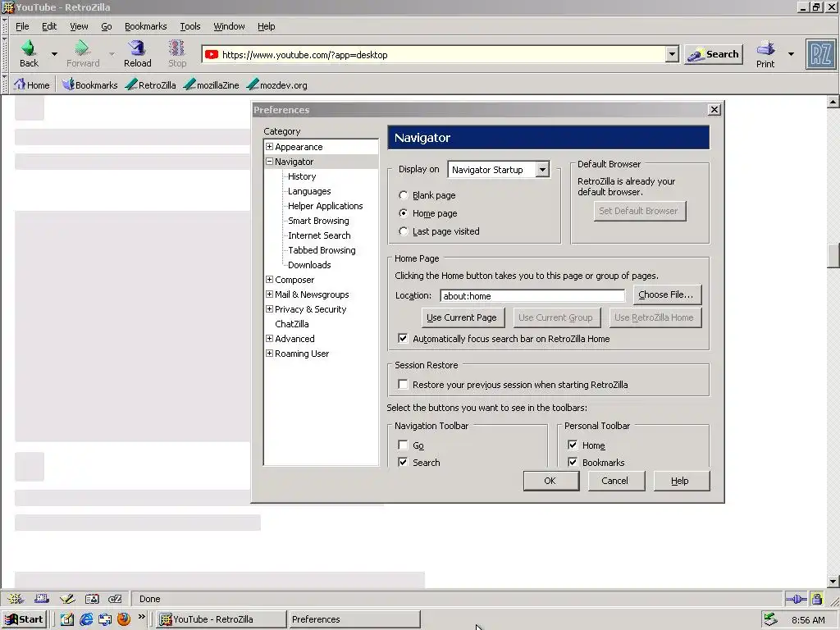Viewport: 840px width, 630px height.
Task: Open the Edit menu
Action: (49, 26)
